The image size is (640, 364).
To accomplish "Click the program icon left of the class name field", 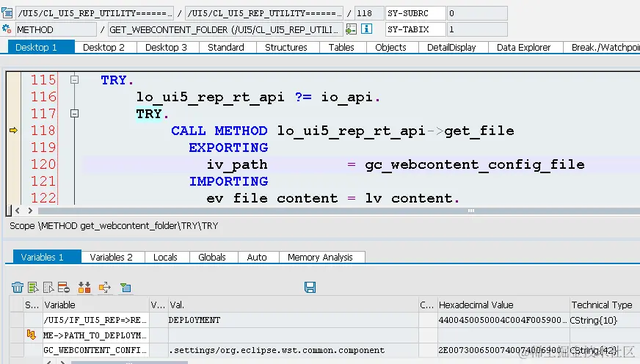I will pos(7,13).
